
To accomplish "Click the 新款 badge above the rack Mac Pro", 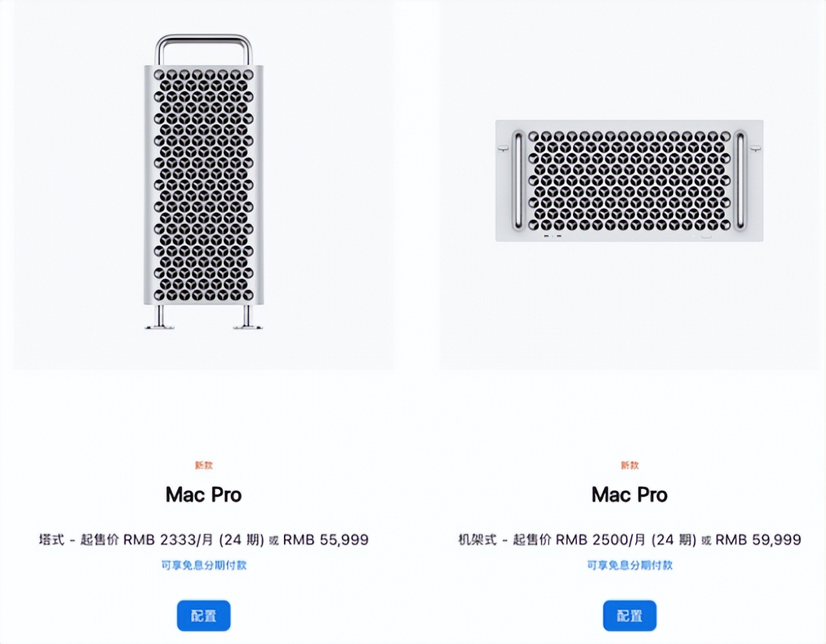I will click(x=630, y=465).
